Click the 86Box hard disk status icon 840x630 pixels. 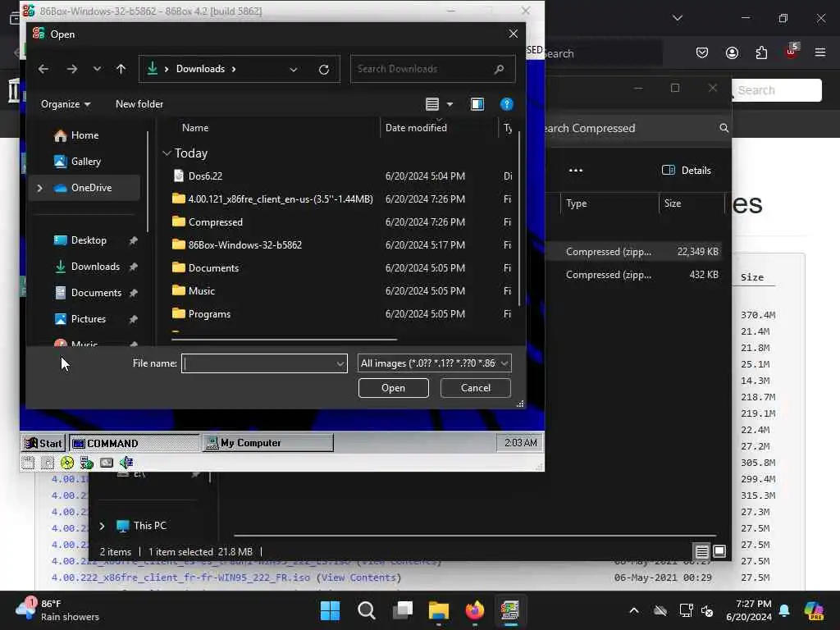click(106, 463)
